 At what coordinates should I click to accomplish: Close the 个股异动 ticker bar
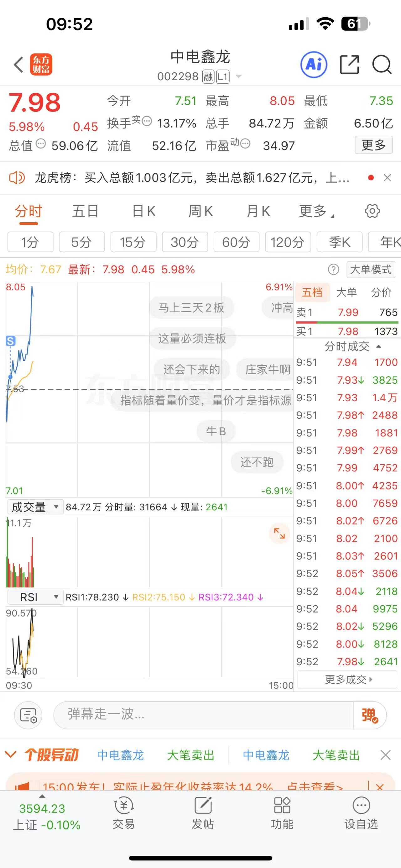pos(386,755)
